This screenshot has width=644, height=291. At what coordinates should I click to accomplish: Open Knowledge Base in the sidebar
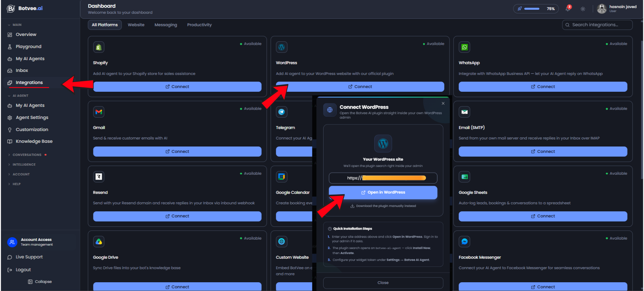(x=34, y=141)
